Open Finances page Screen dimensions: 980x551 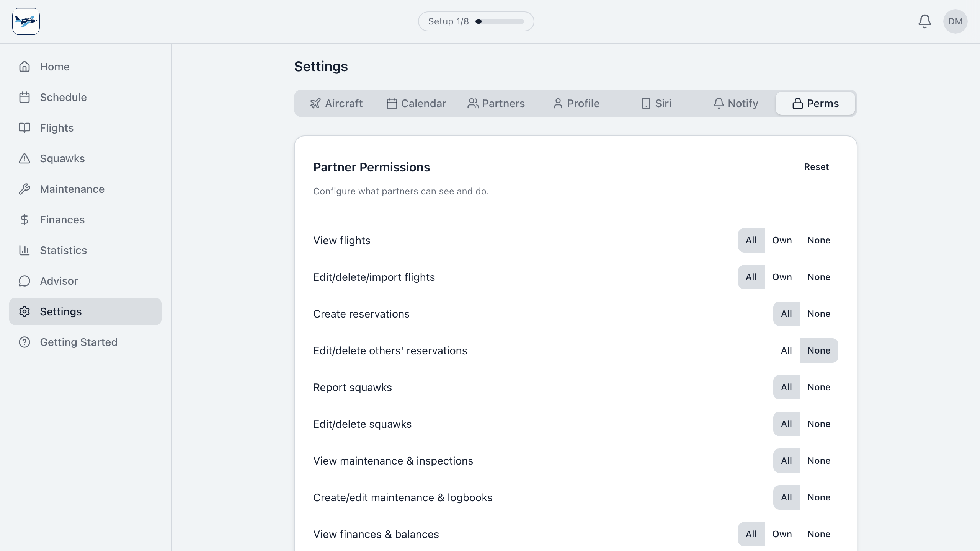[85, 220]
